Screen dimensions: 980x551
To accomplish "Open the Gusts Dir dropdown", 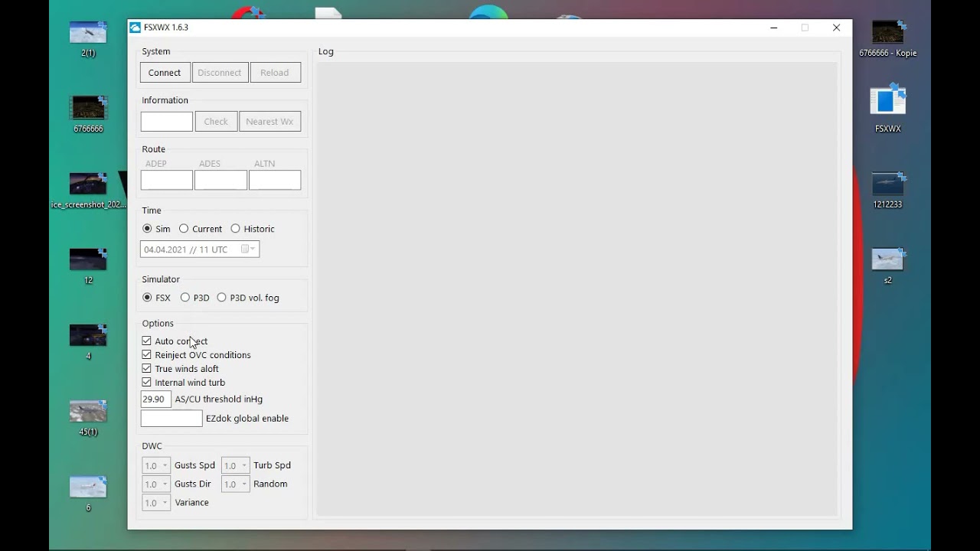I will (x=156, y=484).
